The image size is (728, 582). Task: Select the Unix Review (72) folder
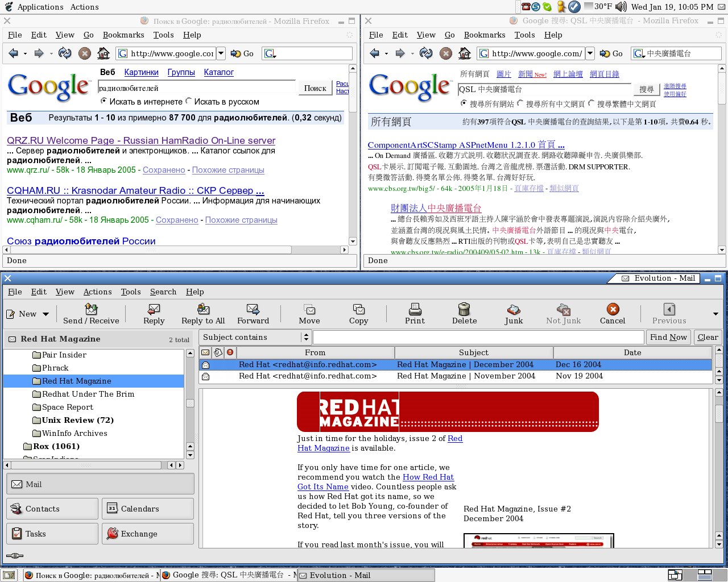point(77,420)
